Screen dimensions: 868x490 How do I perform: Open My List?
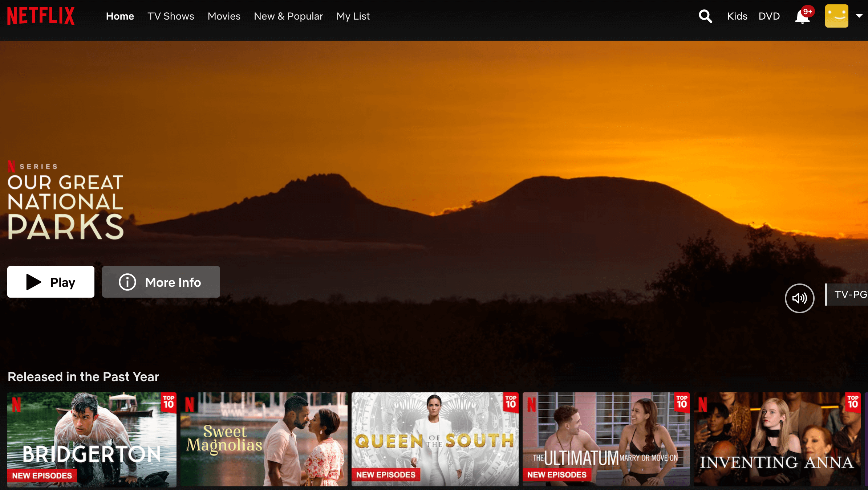click(x=353, y=16)
